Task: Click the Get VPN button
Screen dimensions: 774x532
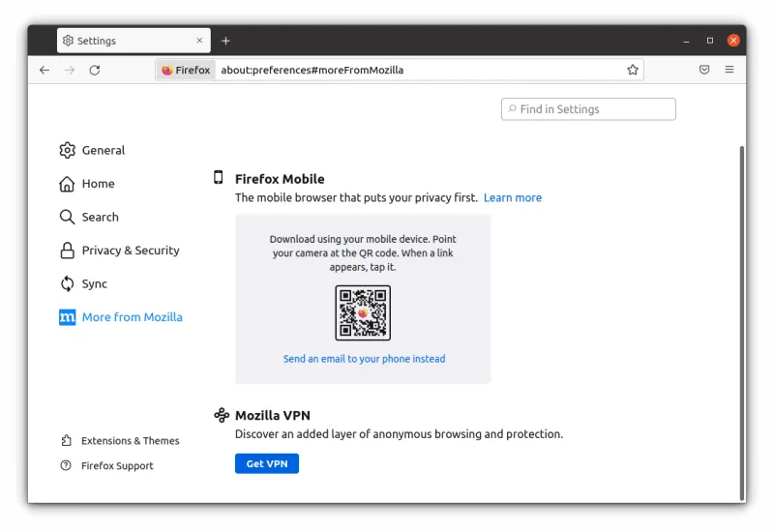Action: tap(267, 464)
